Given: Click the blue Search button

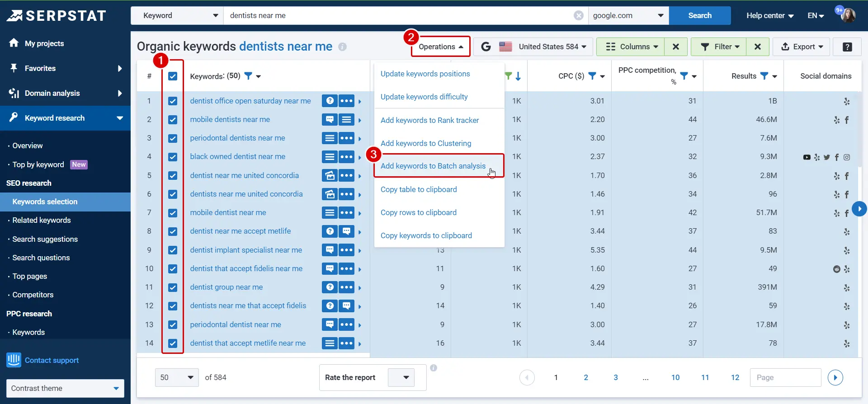Looking at the screenshot, I should tap(700, 15).
